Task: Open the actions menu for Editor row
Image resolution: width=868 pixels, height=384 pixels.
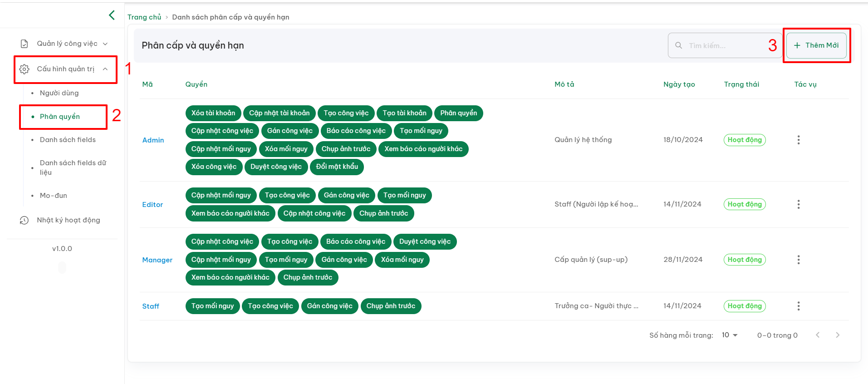Action: pos(799,204)
